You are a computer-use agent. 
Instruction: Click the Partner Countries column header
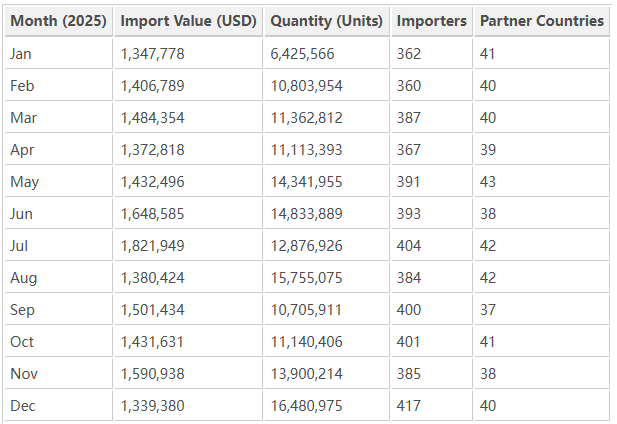pyautogui.click(x=541, y=21)
